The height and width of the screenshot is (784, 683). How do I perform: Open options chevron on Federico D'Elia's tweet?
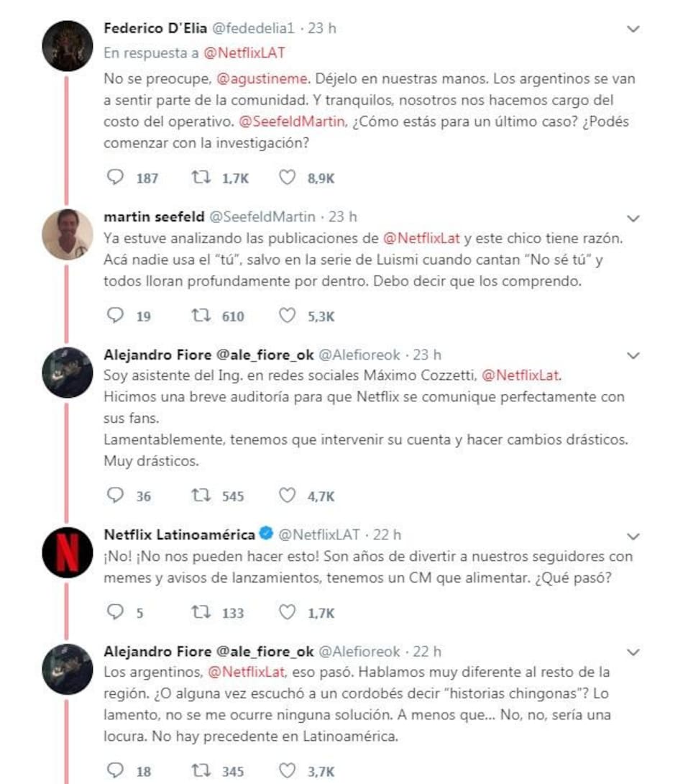[x=633, y=29]
